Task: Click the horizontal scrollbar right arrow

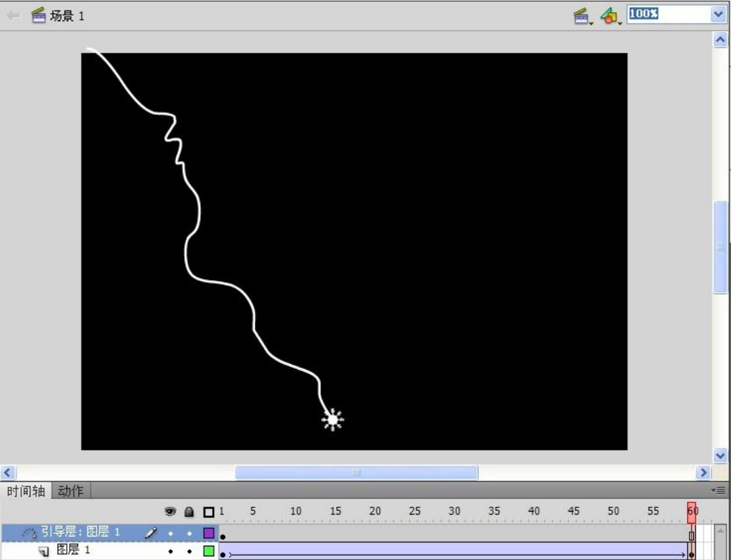Action: 702,473
